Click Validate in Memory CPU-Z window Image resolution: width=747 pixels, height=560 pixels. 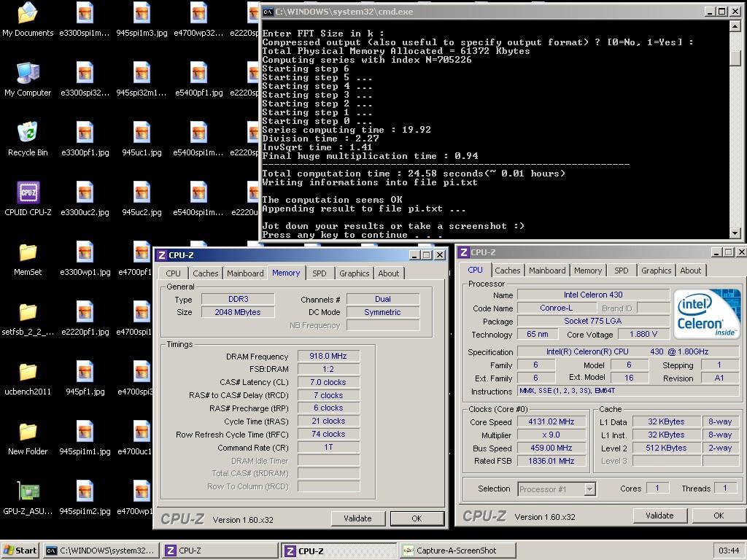(x=357, y=518)
